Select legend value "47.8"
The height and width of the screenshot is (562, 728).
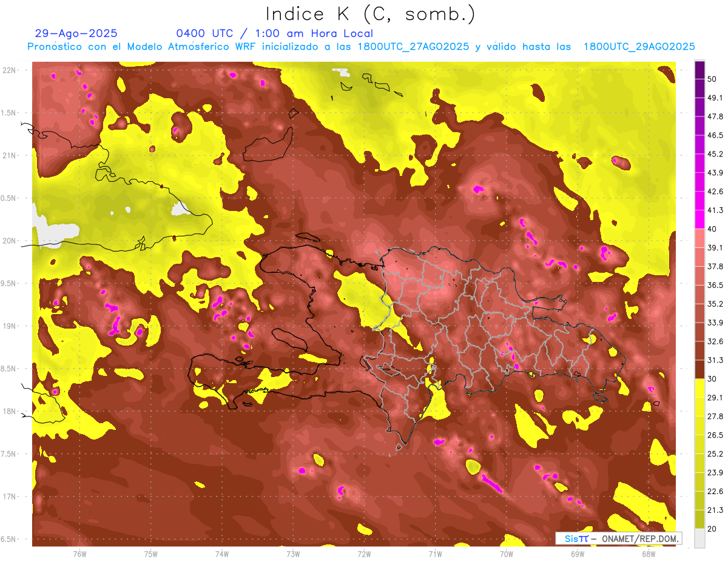pyautogui.click(x=715, y=116)
